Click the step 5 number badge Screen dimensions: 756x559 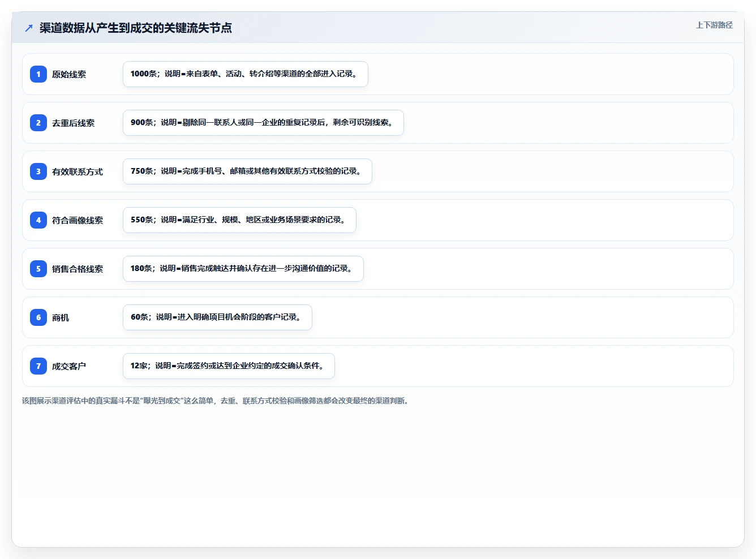(x=38, y=269)
